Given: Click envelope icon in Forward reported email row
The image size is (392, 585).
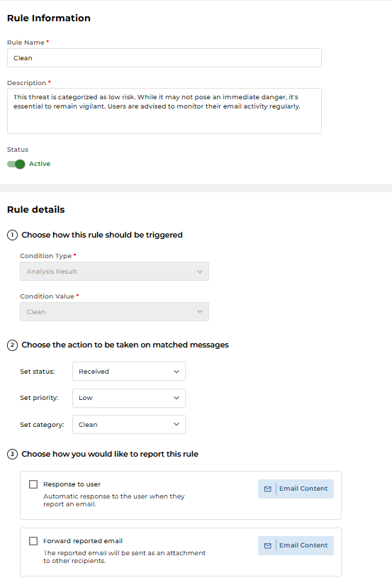Looking at the screenshot, I should (x=267, y=545).
